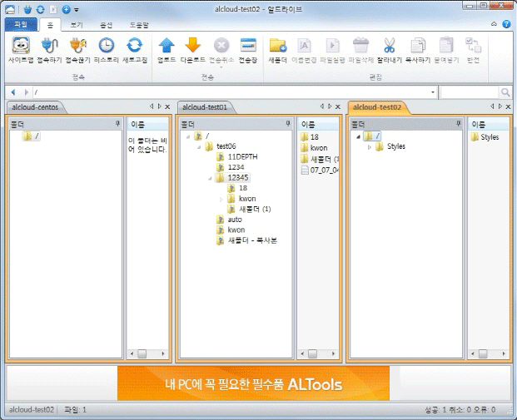Expand the dropdown under 전송취소
Image resolution: width=517 pixels, height=420 pixels.
click(221, 67)
